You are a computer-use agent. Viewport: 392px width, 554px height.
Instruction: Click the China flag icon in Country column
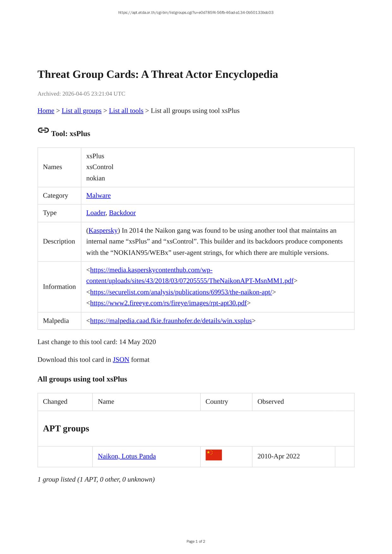[214, 455]
